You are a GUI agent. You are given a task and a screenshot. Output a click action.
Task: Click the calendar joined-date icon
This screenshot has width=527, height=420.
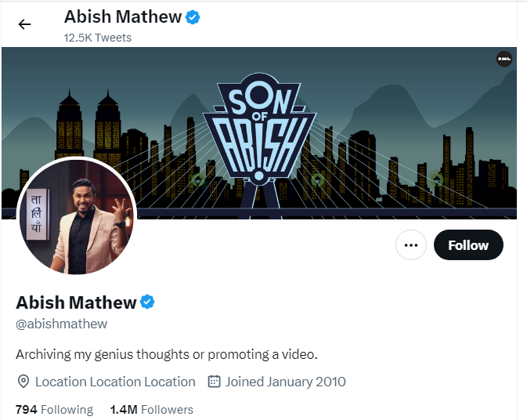pos(214,382)
